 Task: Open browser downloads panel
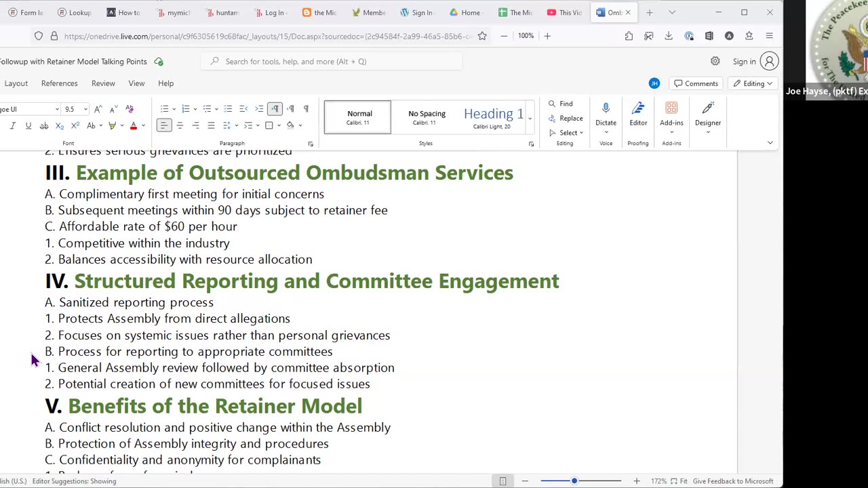[669, 36]
